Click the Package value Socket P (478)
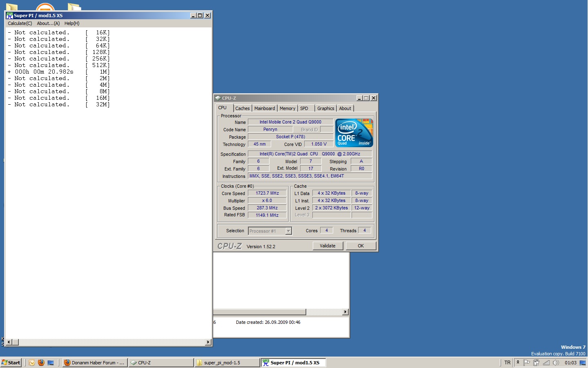The width and height of the screenshot is (588, 368). pyautogui.click(x=290, y=137)
